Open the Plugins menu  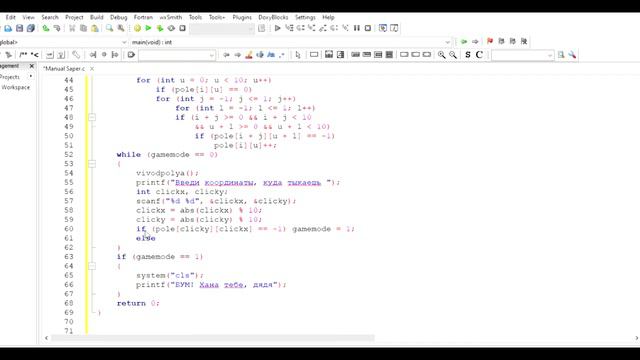coord(242,17)
